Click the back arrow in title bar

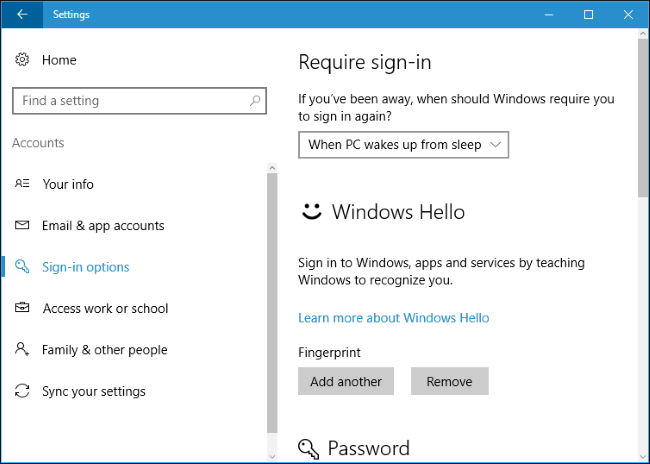[22, 15]
